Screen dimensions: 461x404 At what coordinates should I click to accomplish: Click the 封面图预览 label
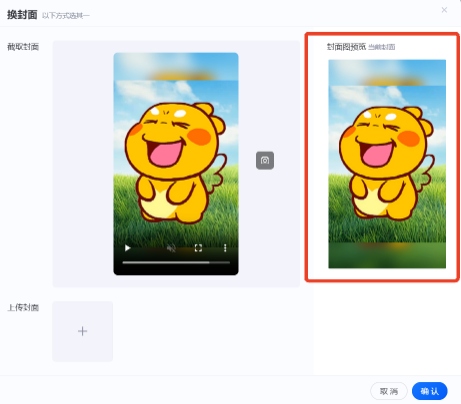coord(346,47)
